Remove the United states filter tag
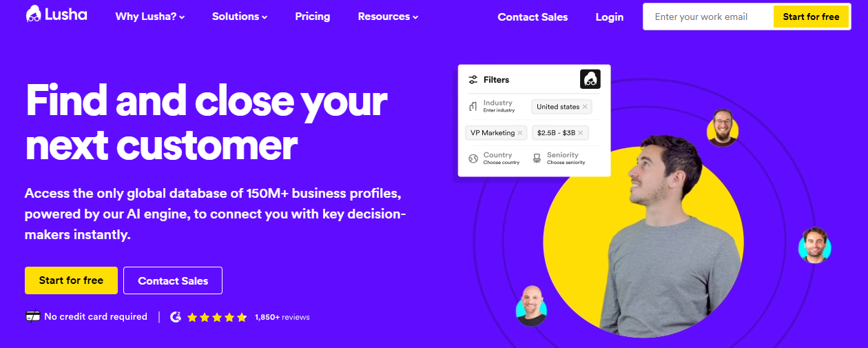Image resolution: width=868 pixels, height=348 pixels. coord(585,107)
